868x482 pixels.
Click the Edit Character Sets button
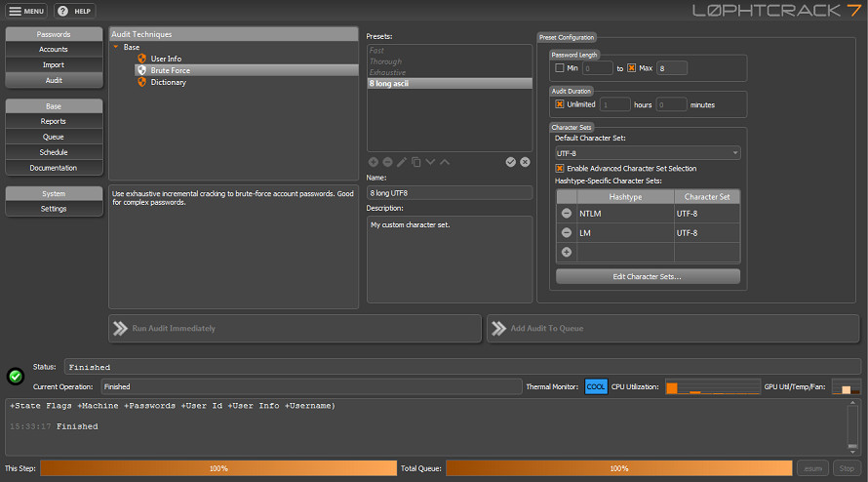pyautogui.click(x=648, y=277)
